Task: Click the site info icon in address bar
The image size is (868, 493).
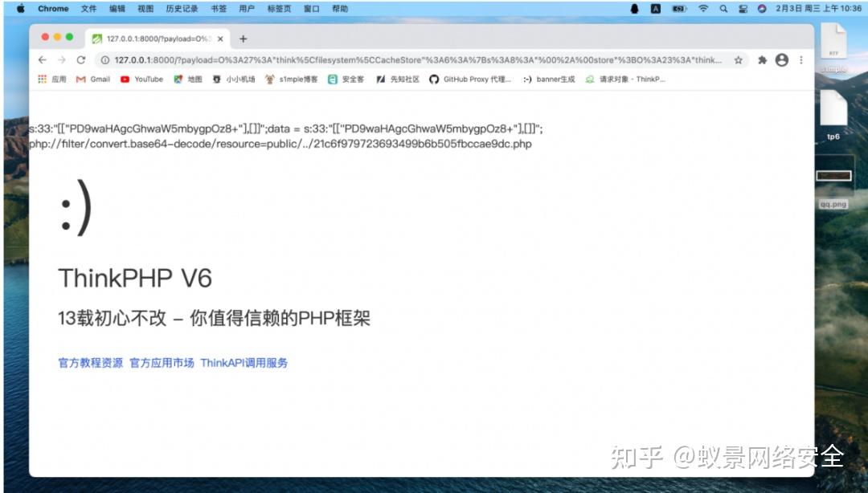Action: (x=104, y=60)
